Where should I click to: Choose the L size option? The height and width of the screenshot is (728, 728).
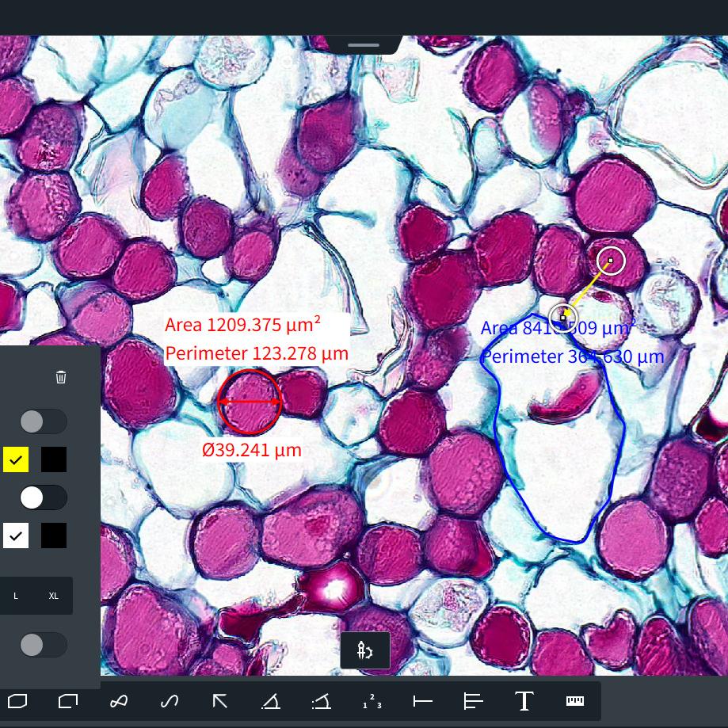click(16, 596)
